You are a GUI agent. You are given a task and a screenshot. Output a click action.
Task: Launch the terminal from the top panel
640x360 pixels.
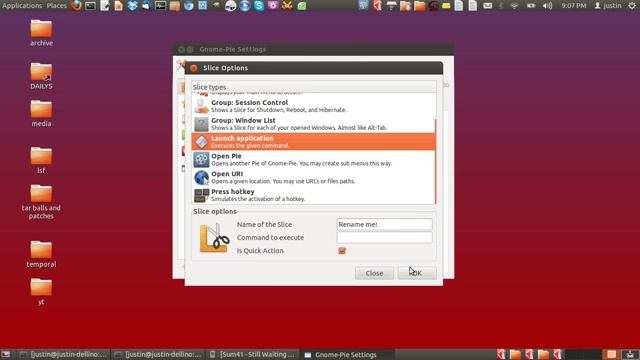91,6
